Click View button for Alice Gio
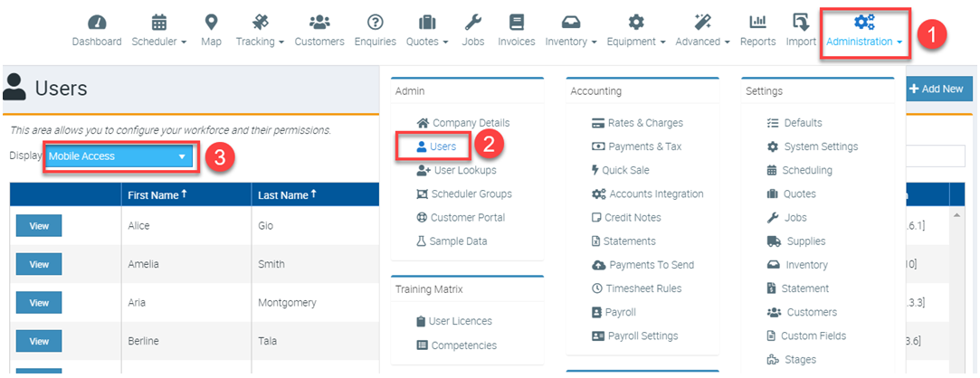The width and height of the screenshot is (980, 378). point(39,226)
